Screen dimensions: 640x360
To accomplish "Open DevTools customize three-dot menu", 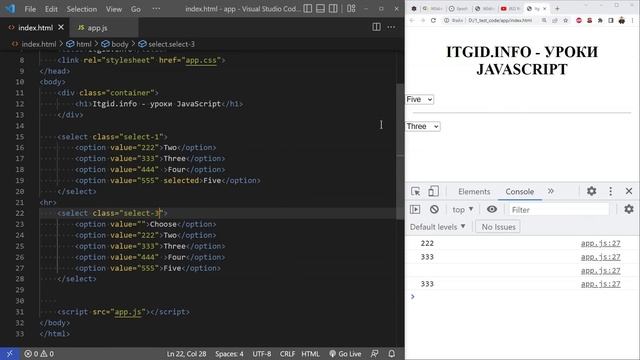I will click(610, 191).
